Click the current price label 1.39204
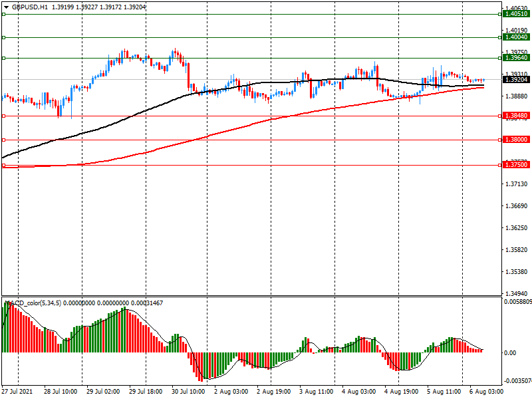The height and width of the screenshot is (399, 532). pos(516,80)
